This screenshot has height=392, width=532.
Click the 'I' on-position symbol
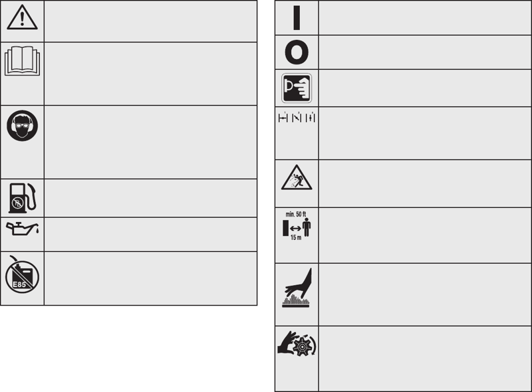pos(297,18)
